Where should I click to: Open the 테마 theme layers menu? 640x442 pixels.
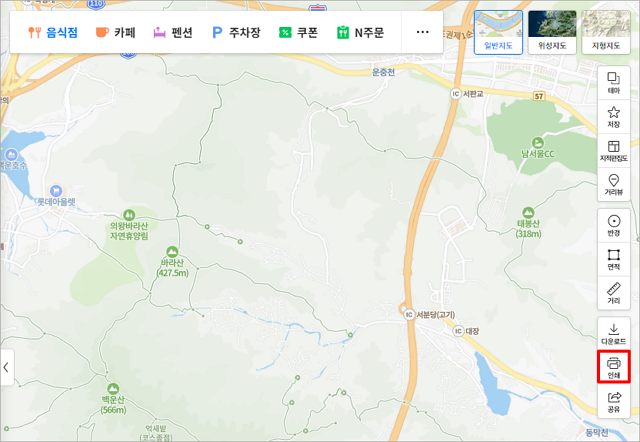tap(614, 83)
